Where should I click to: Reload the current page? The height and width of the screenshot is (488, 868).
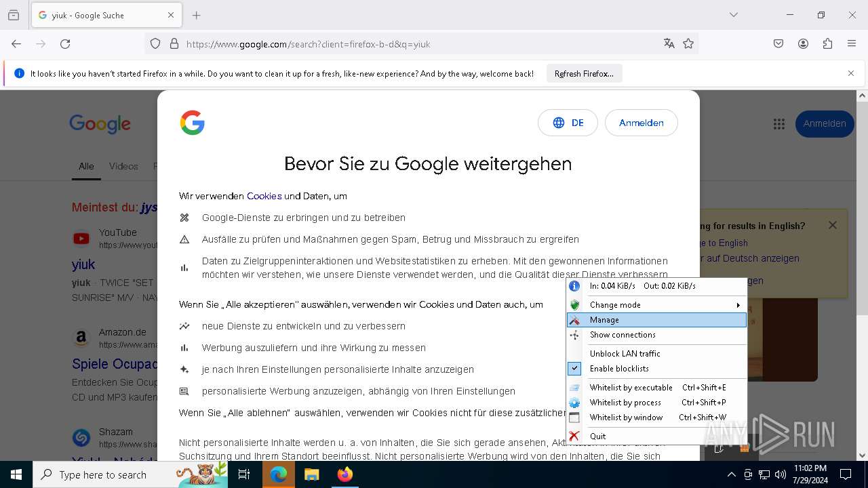(x=65, y=43)
